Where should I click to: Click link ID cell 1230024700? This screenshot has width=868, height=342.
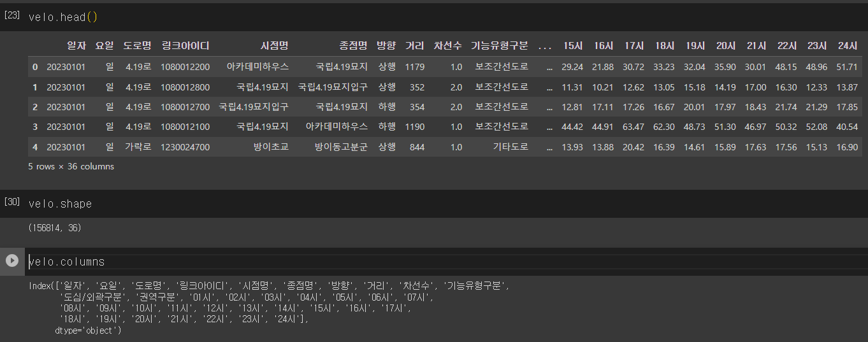(185, 147)
